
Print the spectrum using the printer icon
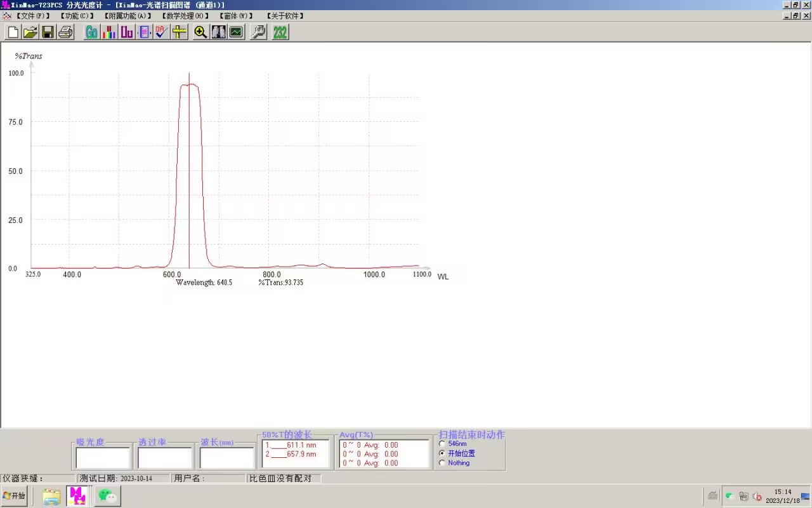pyautogui.click(x=66, y=32)
